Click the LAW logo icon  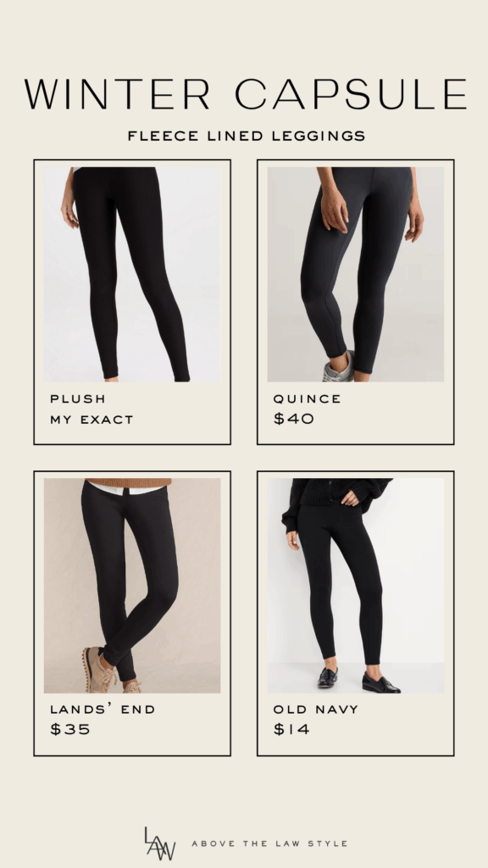[160, 843]
